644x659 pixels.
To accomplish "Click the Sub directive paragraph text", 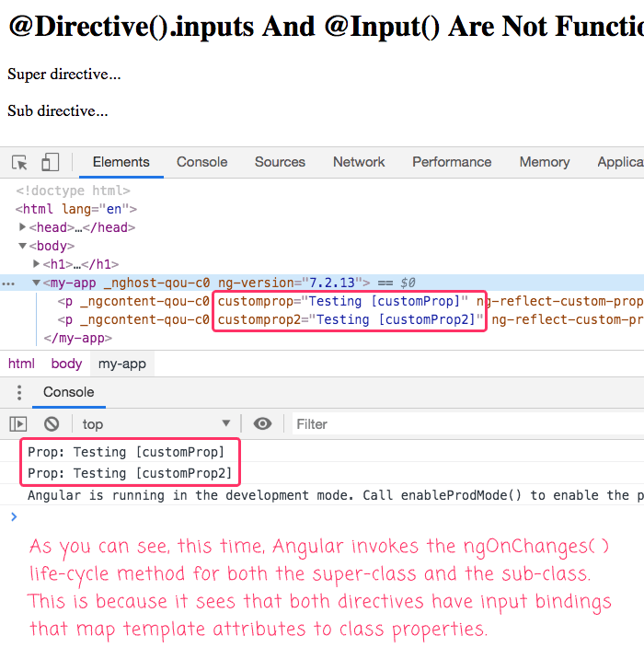I will pyautogui.click(x=58, y=111).
